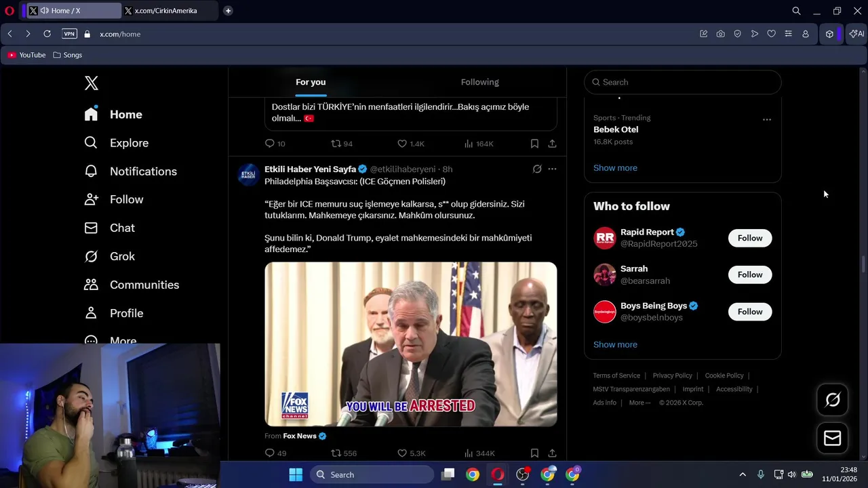Show more trending topics
868x488 pixels.
pos(615,168)
